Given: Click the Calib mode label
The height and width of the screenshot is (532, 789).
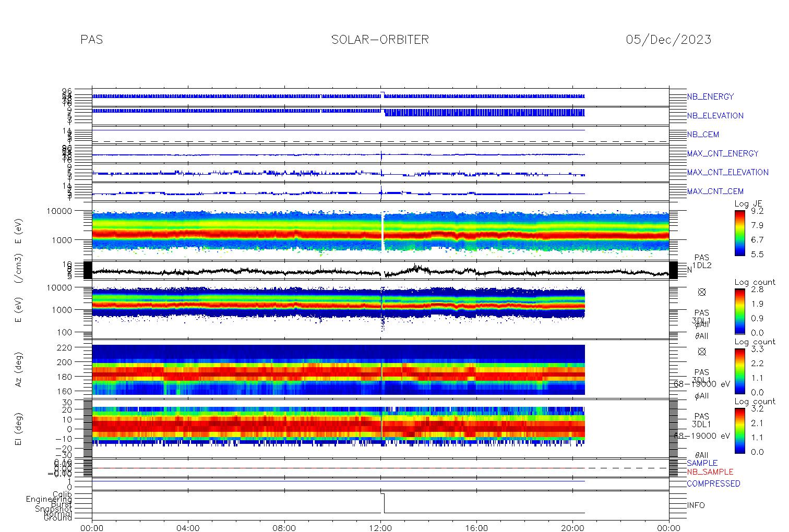Looking at the screenshot, I should click(x=62, y=494).
